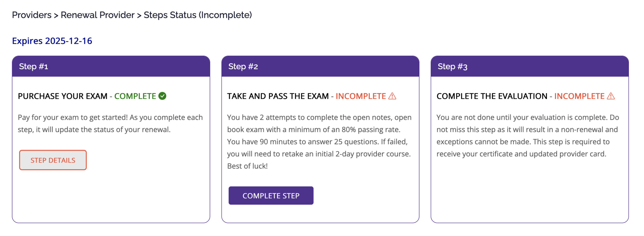Click the INCOMPLETE status in Step #2
The image size is (644, 236).
pos(361,96)
